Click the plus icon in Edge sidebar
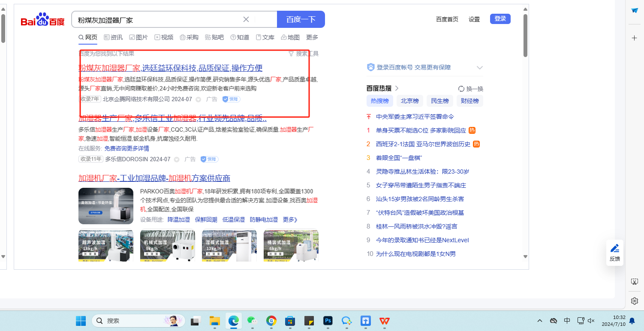644x331 pixels. click(635, 38)
